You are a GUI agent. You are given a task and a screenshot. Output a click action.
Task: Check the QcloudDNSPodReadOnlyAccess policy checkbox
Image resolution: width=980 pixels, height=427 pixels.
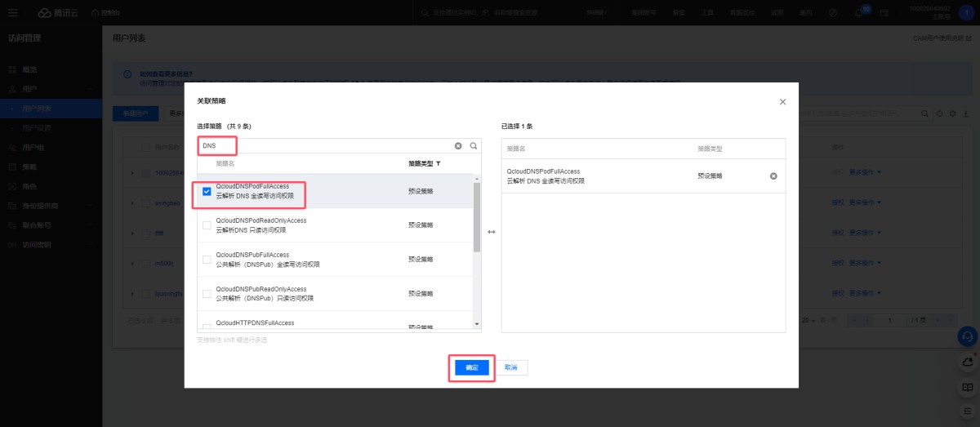pyautogui.click(x=207, y=225)
